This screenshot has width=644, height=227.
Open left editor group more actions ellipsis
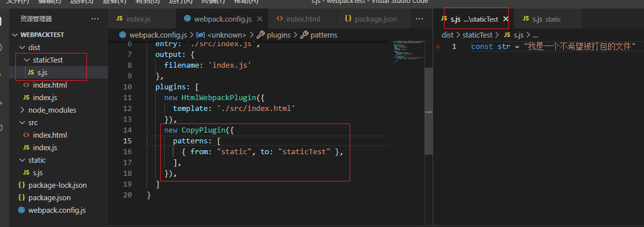pos(419,19)
